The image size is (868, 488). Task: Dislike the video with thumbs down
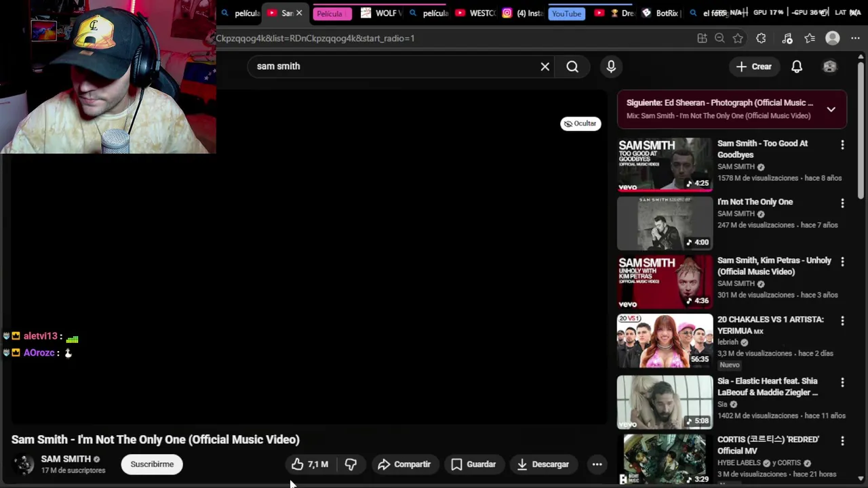pos(351,464)
